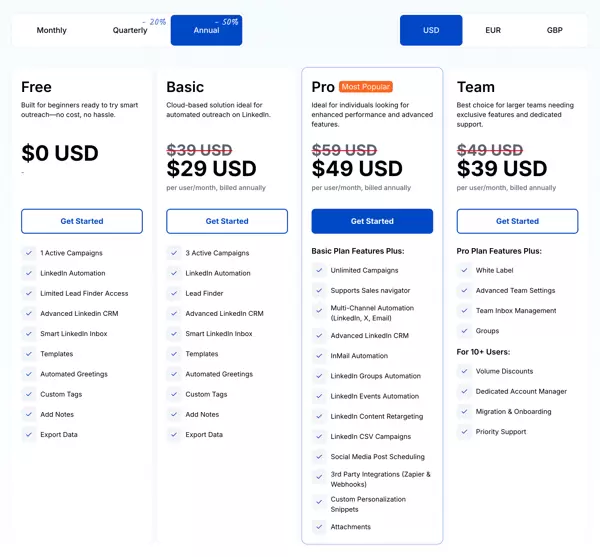Click checkmark icon beside Dedicated Account Manager

click(465, 391)
